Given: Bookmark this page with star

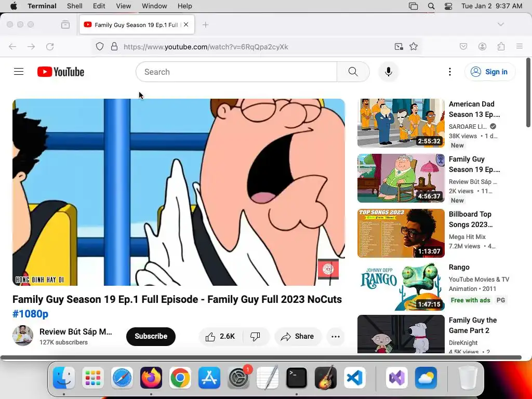Looking at the screenshot, I should (413, 46).
